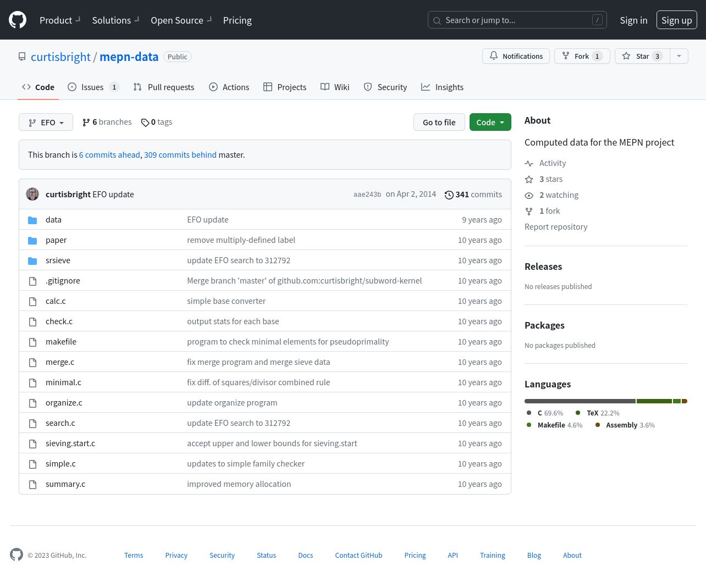The width and height of the screenshot is (706, 588).
Task: Click the aae243b commit hash
Action: [367, 195]
